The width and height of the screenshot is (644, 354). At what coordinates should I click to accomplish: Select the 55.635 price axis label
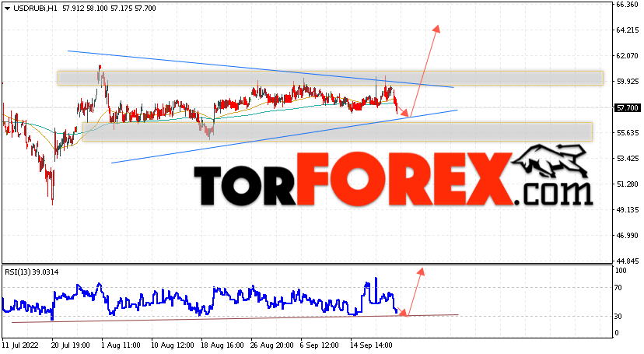tap(628, 132)
